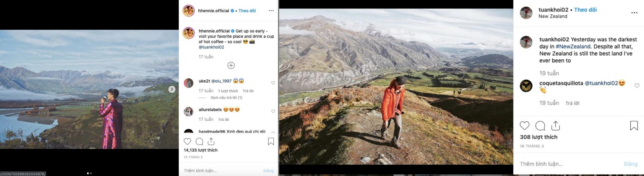Open the @tuankhoi02 mention in caption

pyautogui.click(x=211, y=47)
